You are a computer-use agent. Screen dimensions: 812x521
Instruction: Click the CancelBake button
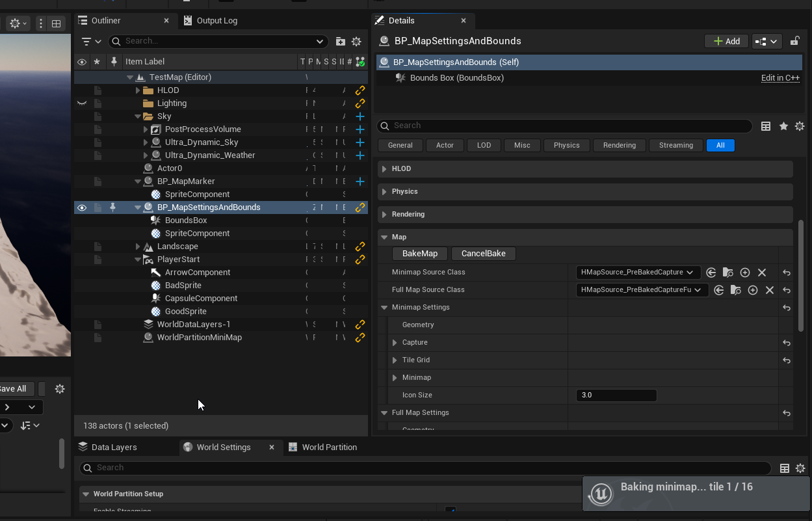(483, 254)
